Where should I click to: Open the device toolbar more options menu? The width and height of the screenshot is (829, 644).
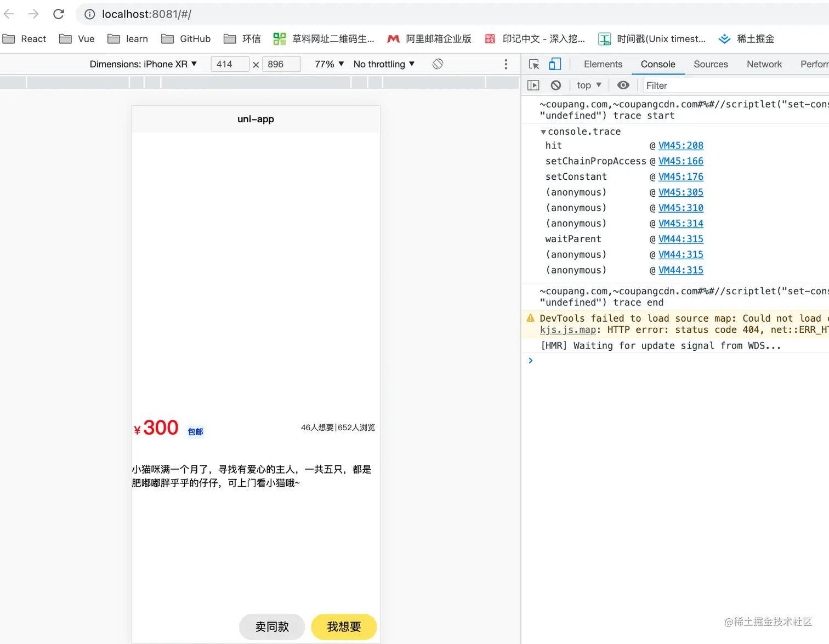click(506, 64)
